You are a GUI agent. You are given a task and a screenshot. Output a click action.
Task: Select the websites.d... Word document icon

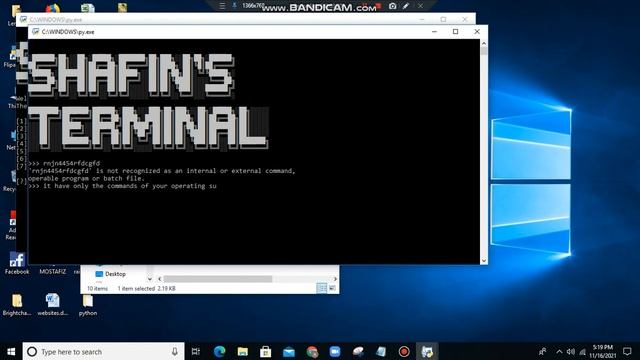pos(52,304)
